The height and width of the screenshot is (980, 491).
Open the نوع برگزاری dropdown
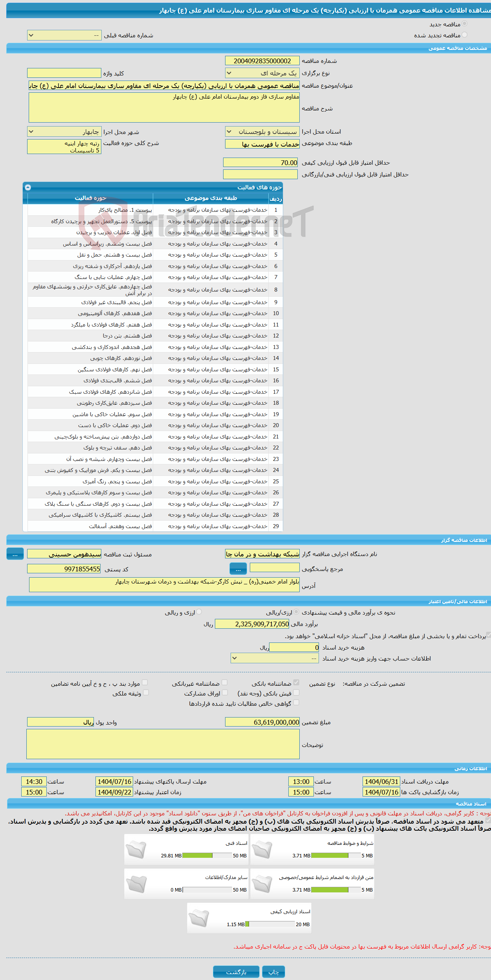coord(262,73)
